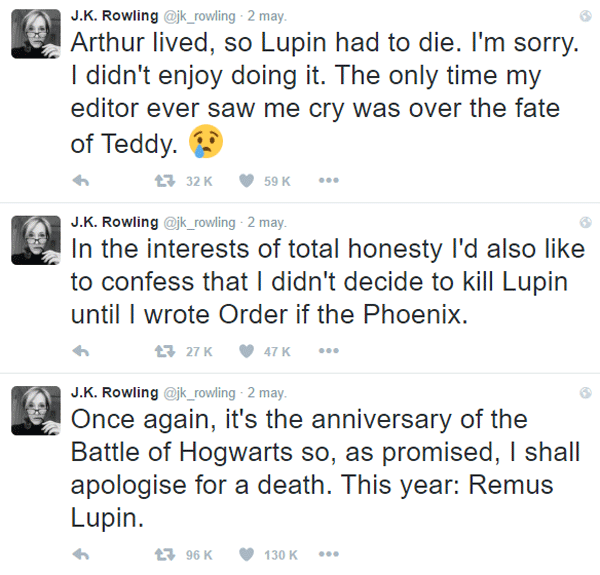Reply to the Battle of Hogwarts tweet
Image resolution: width=600 pixels, height=575 pixels.
[x=83, y=554]
